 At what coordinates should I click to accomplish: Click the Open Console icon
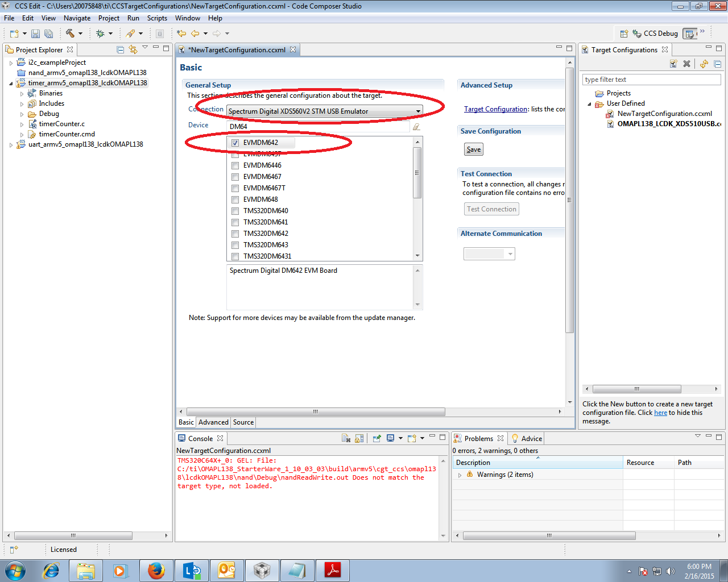(412, 438)
